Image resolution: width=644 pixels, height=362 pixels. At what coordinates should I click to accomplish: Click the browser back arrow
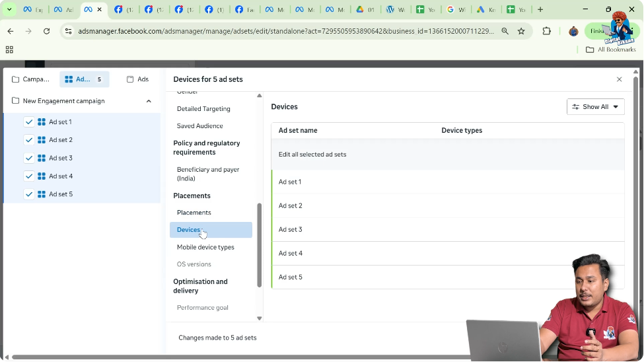coord(11,31)
